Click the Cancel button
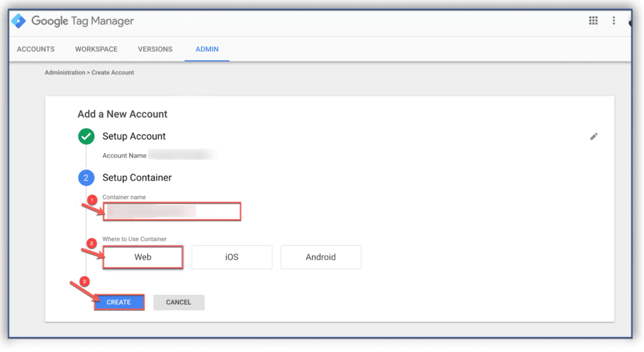Image resolution: width=644 pixels, height=352 pixels. tap(179, 302)
